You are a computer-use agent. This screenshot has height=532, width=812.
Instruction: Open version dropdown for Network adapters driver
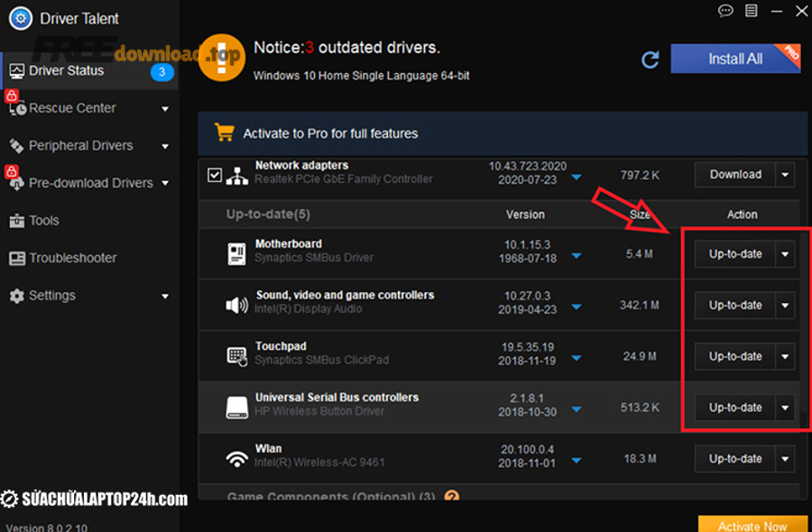point(577,178)
